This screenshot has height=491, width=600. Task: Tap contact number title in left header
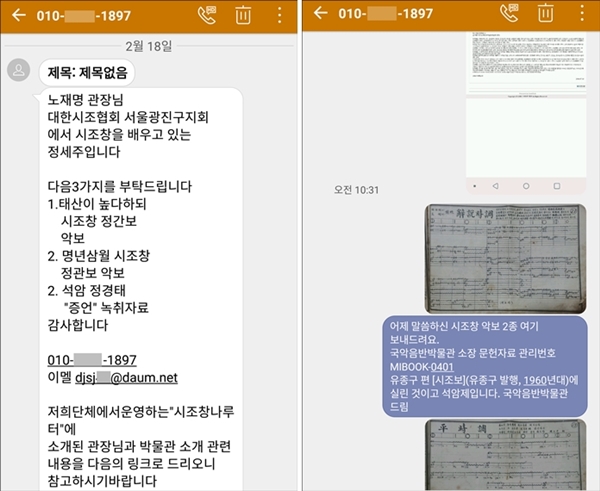84,16
